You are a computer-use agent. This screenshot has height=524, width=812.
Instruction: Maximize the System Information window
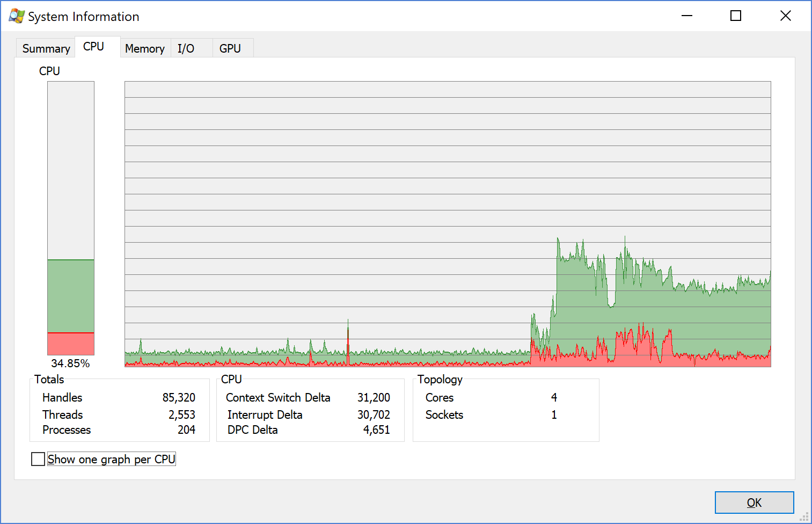(736, 16)
